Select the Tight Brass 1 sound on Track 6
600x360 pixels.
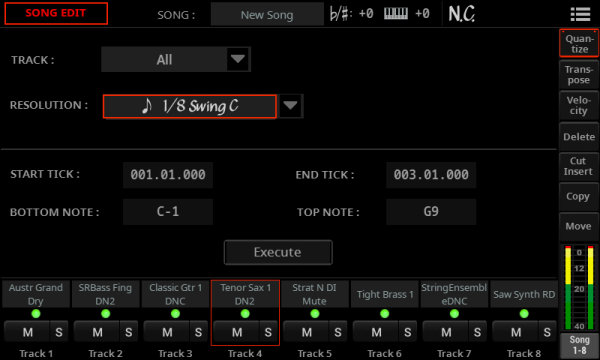pyautogui.click(x=385, y=294)
